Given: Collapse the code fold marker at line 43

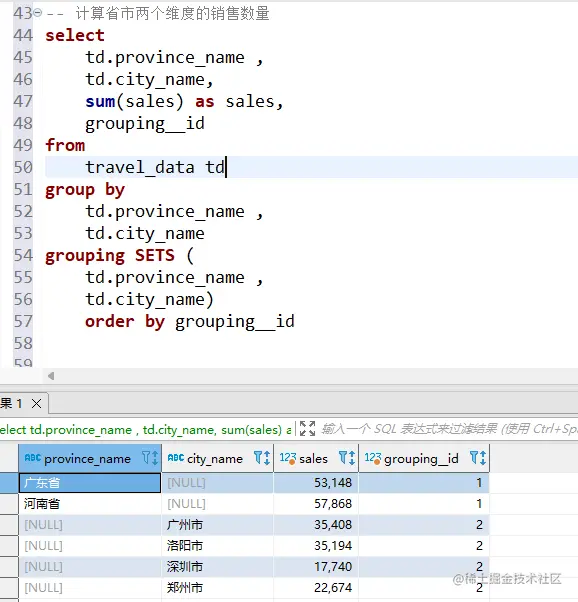Looking at the screenshot, I should tap(37, 13).
